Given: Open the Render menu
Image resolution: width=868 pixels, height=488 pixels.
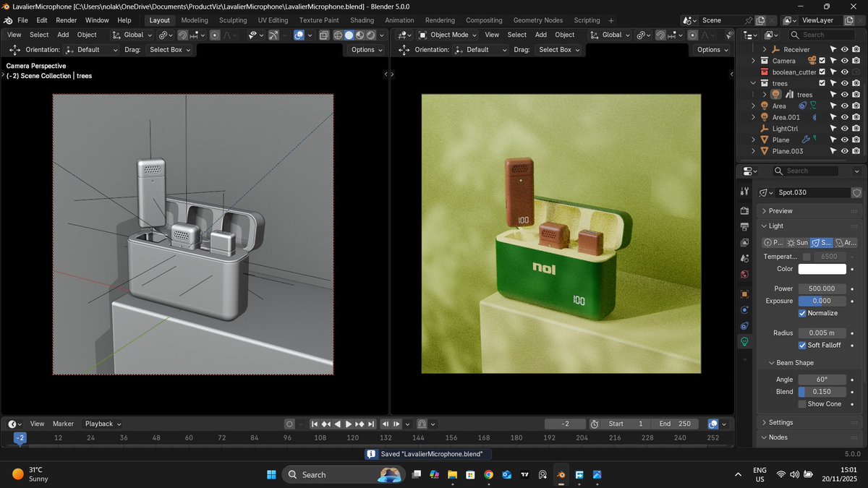Looking at the screenshot, I should pyautogui.click(x=66, y=20).
